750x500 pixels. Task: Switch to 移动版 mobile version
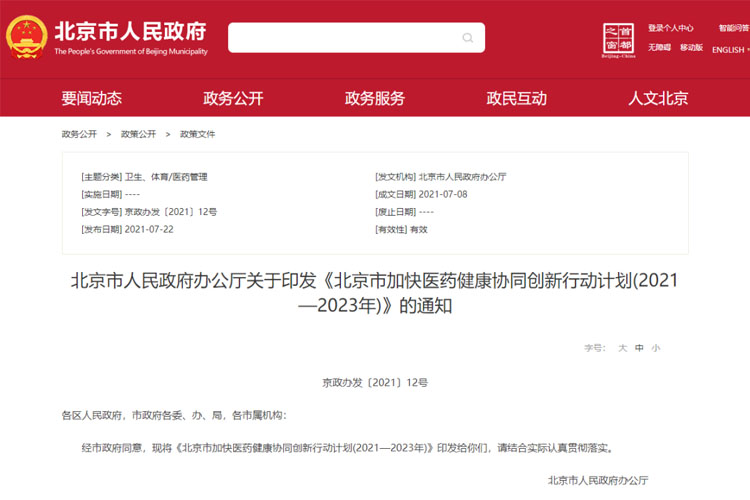coord(692,47)
